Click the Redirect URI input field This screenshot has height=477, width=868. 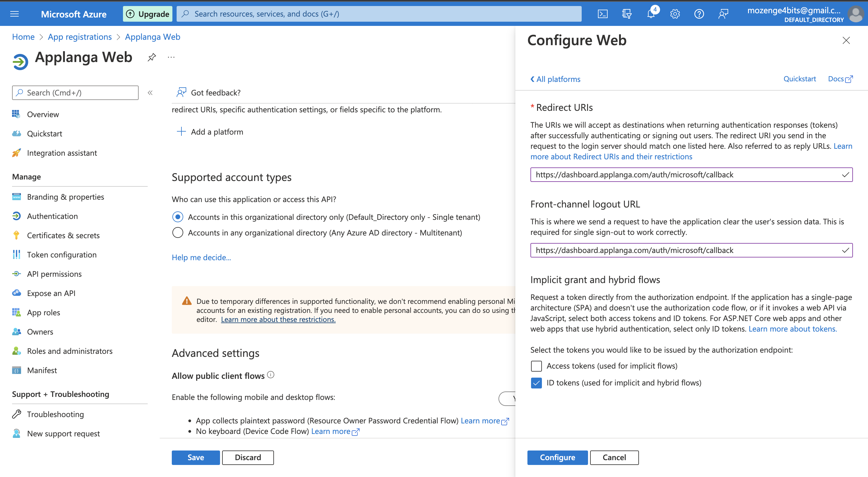tap(690, 174)
